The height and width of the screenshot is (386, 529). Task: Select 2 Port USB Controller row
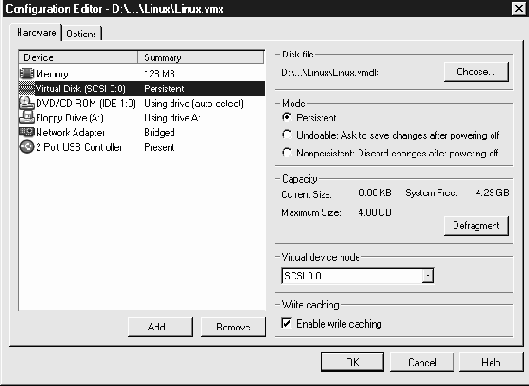point(142,147)
